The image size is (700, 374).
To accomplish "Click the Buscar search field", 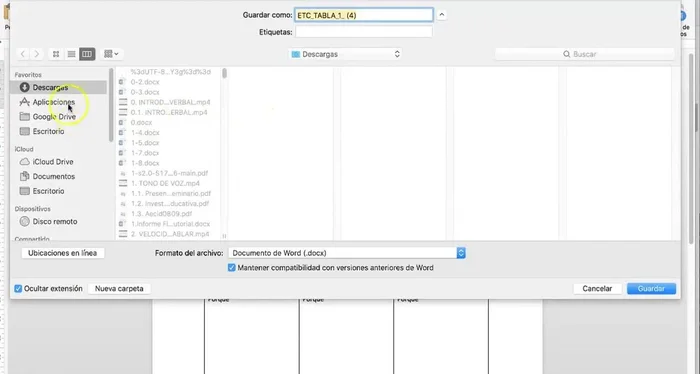I will (584, 54).
